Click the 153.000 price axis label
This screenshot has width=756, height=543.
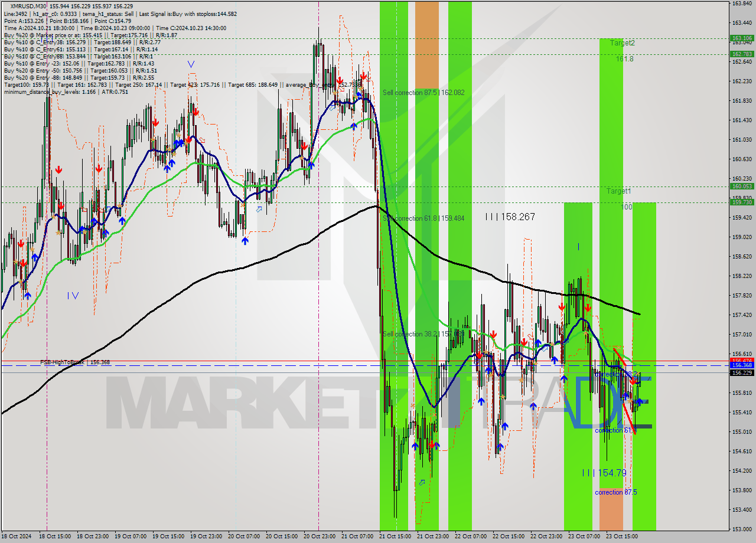click(x=742, y=529)
